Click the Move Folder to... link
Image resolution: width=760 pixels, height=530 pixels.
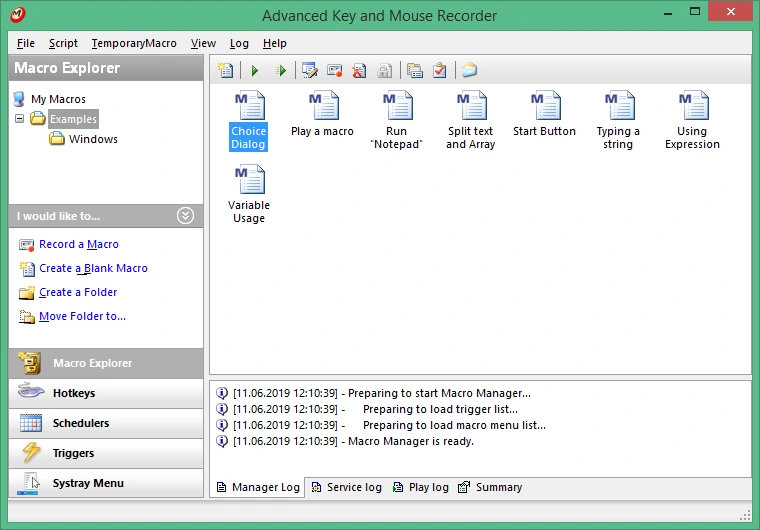pos(82,316)
